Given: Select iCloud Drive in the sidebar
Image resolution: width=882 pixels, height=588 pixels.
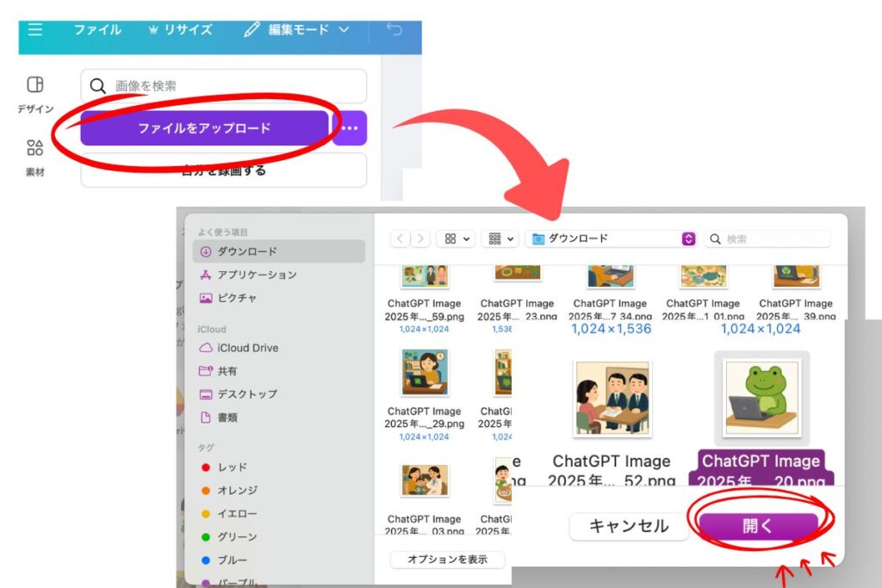Looking at the screenshot, I should pyautogui.click(x=246, y=348).
